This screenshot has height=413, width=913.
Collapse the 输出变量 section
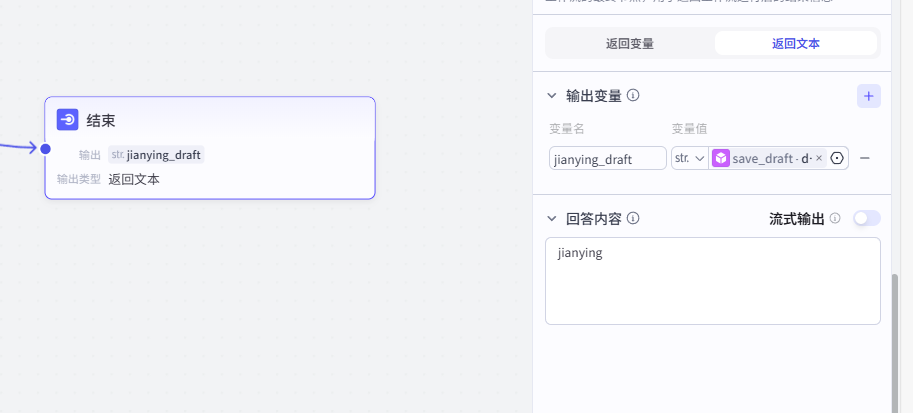tap(551, 96)
